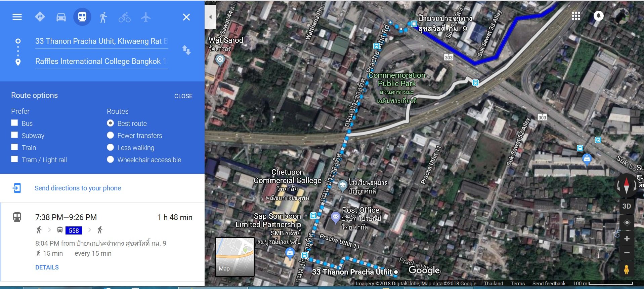Open the Google account profile picture
The width and height of the screenshot is (644, 289).
621,16
